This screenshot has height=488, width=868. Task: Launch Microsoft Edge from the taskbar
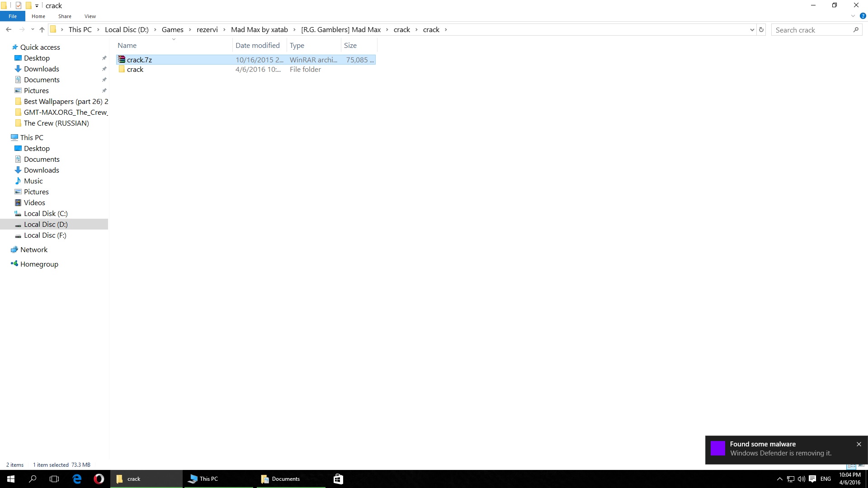tap(77, 479)
